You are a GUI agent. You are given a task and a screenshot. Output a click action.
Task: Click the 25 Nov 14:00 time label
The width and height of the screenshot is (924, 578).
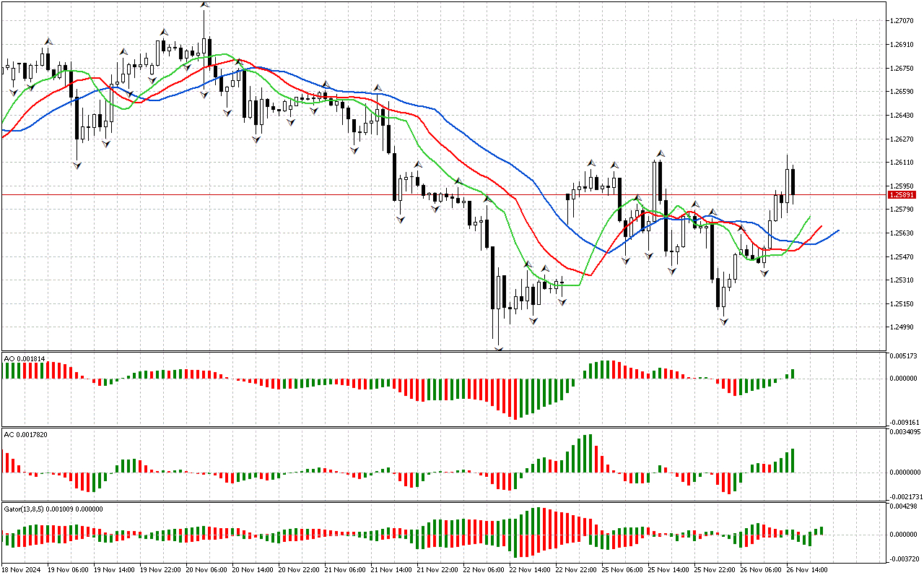669,570
